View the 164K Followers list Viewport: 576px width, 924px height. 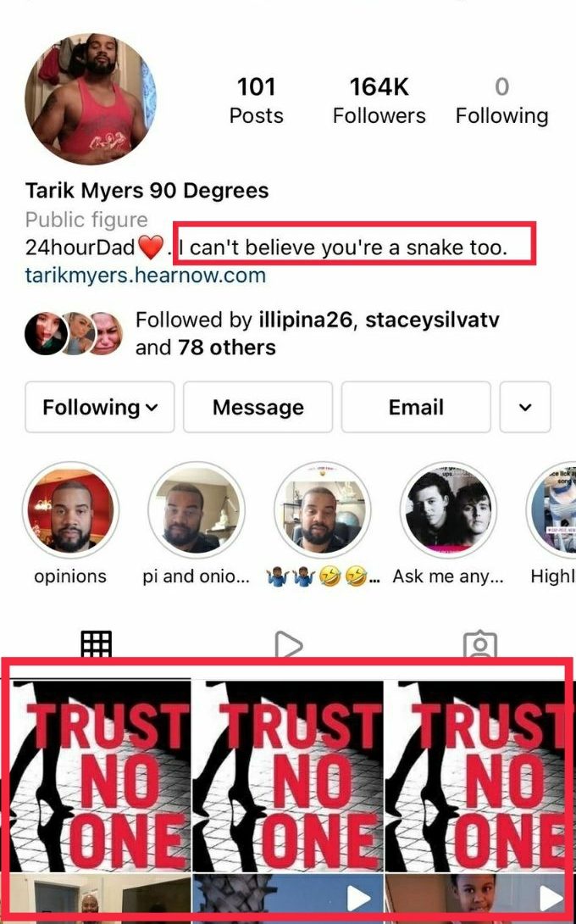coord(379,101)
